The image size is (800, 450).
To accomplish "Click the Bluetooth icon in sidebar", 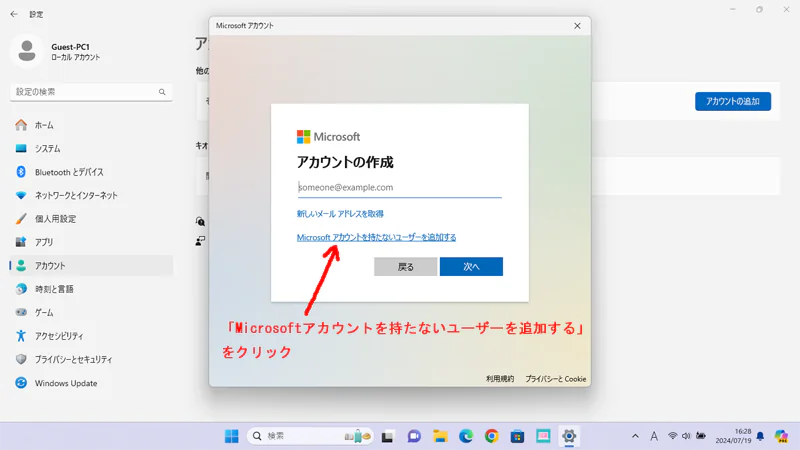I will tap(21, 172).
